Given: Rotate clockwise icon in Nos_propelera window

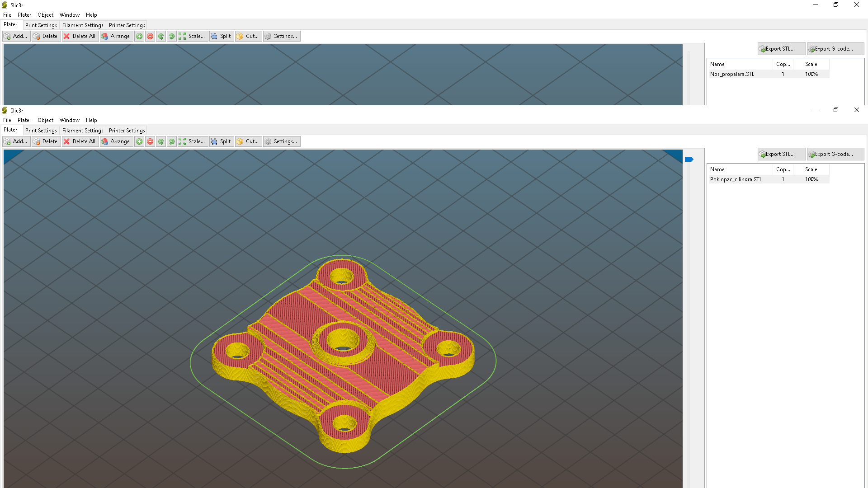Looking at the screenshot, I should 172,36.
